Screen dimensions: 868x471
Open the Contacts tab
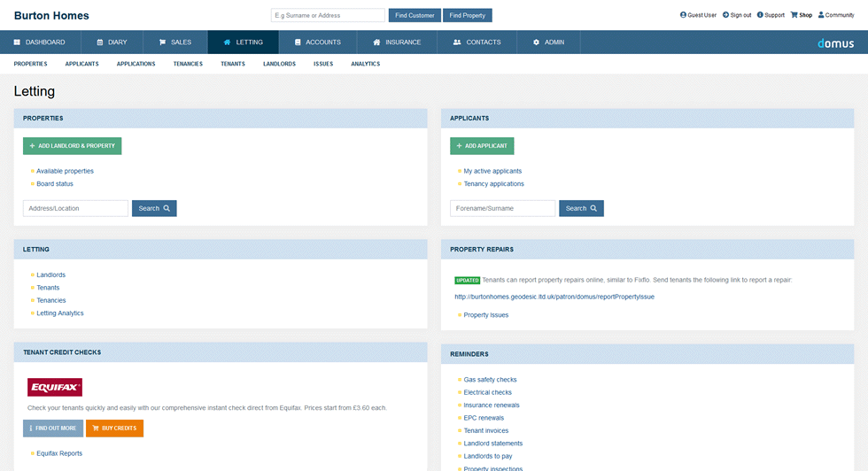477,42
